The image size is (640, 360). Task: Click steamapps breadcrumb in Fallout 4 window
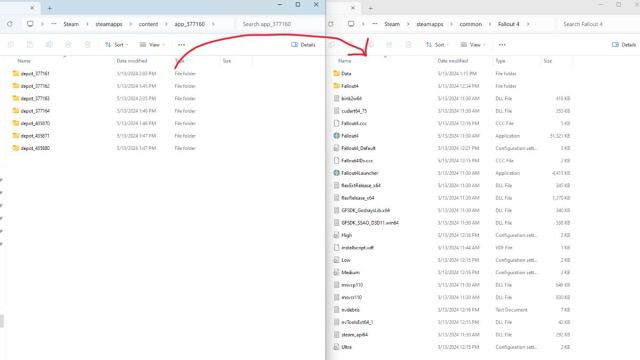[430, 24]
